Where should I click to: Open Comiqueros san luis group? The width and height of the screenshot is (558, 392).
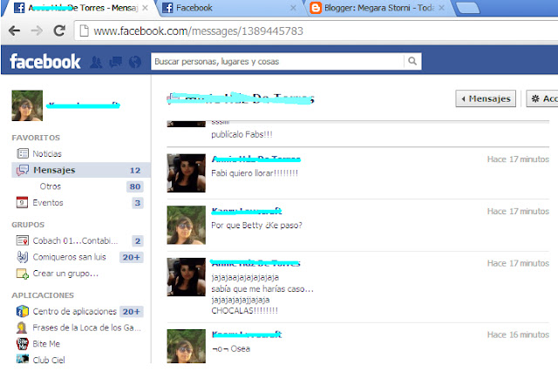[69, 257]
